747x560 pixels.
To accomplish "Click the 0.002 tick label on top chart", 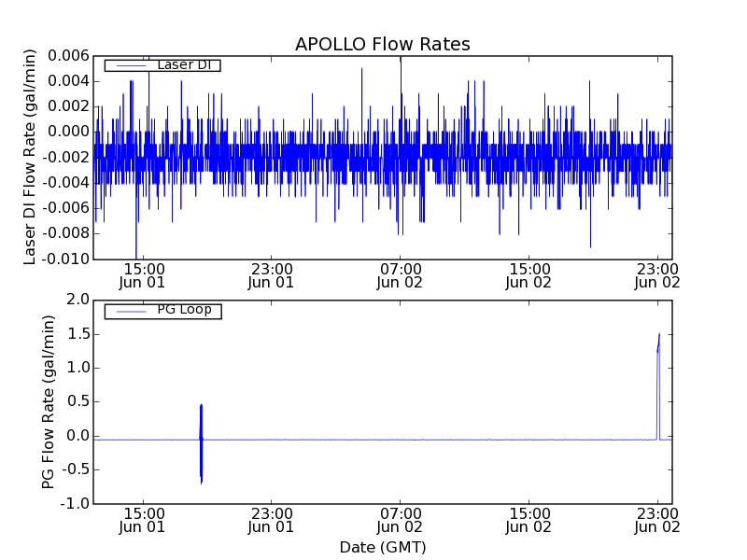I will (68, 106).
